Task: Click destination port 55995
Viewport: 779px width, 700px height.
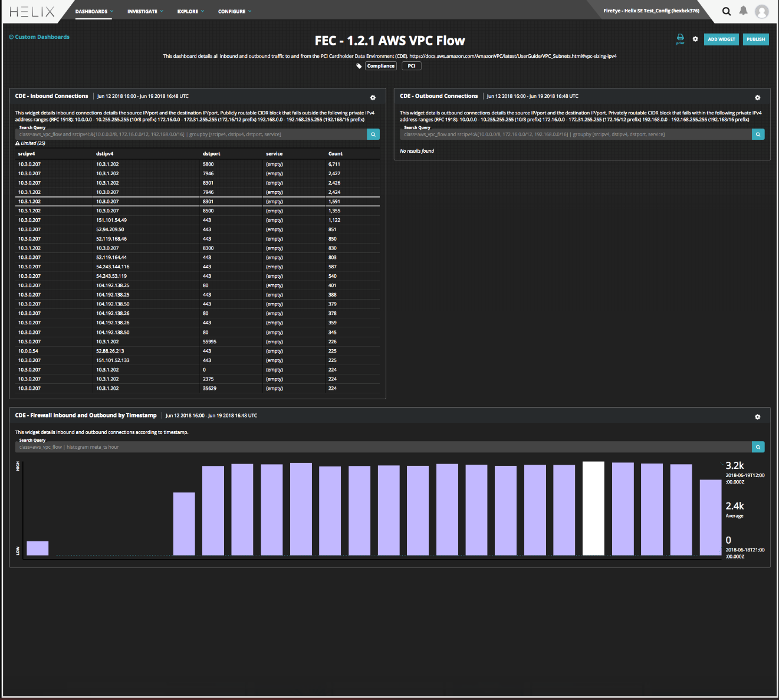Action: [210, 341]
